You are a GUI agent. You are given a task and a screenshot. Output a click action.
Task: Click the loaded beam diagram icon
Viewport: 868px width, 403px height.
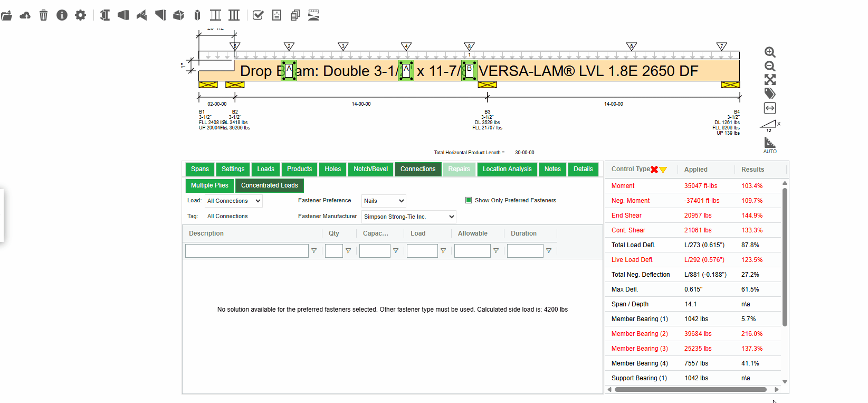(x=313, y=15)
